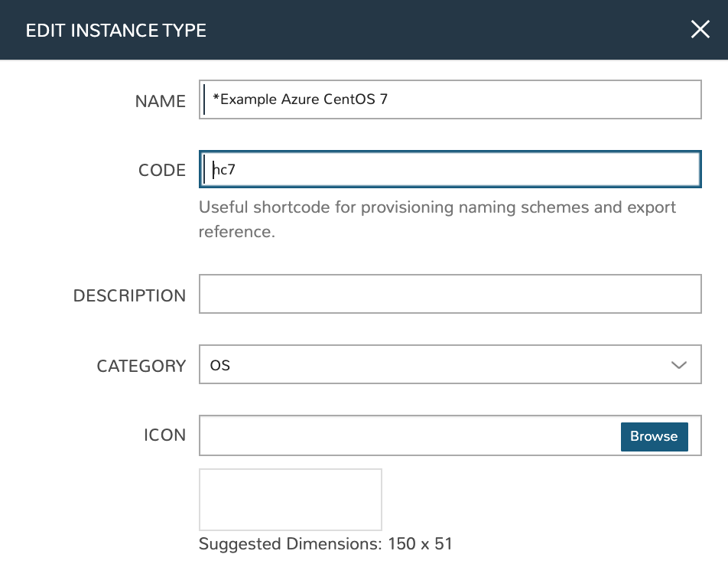This screenshot has height=577, width=728.
Task: Expand Category using the chevron arrow
Action: (678, 365)
